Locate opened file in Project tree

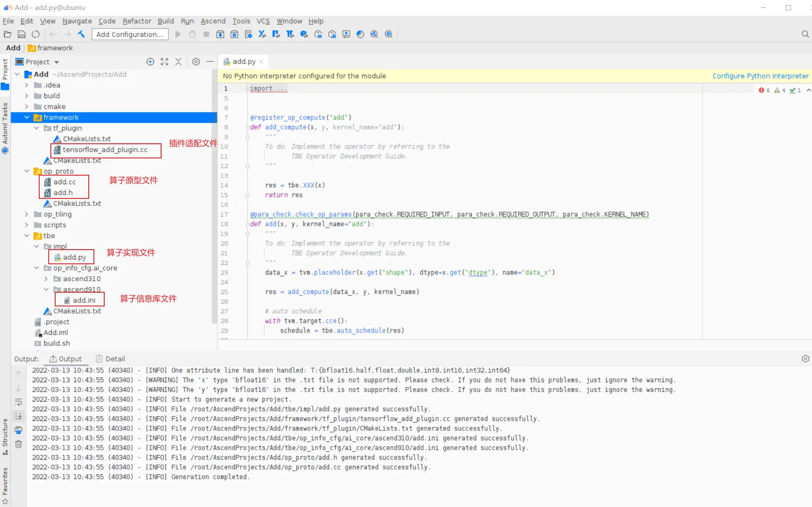pyautogui.click(x=150, y=62)
